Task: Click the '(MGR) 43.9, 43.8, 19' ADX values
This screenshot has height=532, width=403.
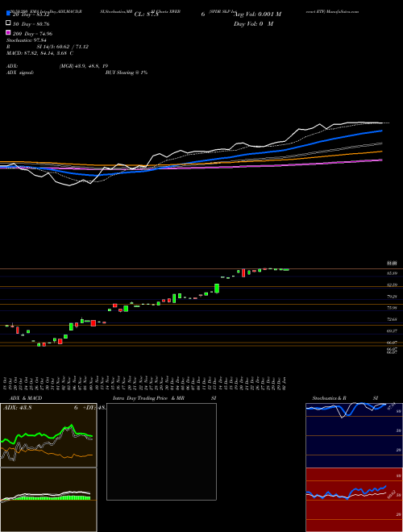Action: click(84, 66)
